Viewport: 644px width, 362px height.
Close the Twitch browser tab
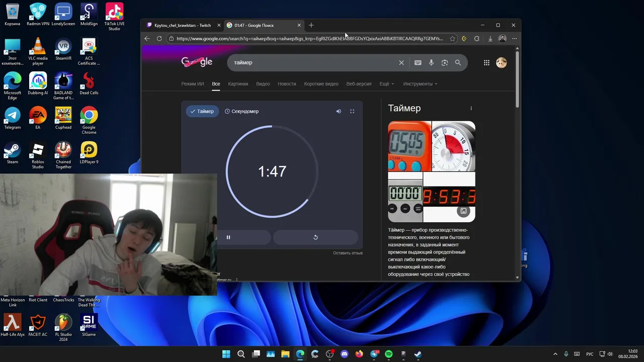click(219, 25)
